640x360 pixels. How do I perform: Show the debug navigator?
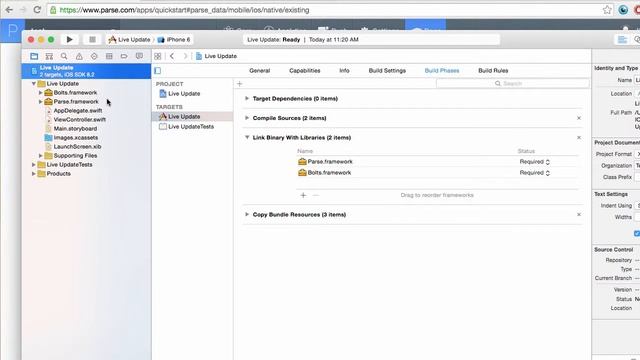pos(109,56)
